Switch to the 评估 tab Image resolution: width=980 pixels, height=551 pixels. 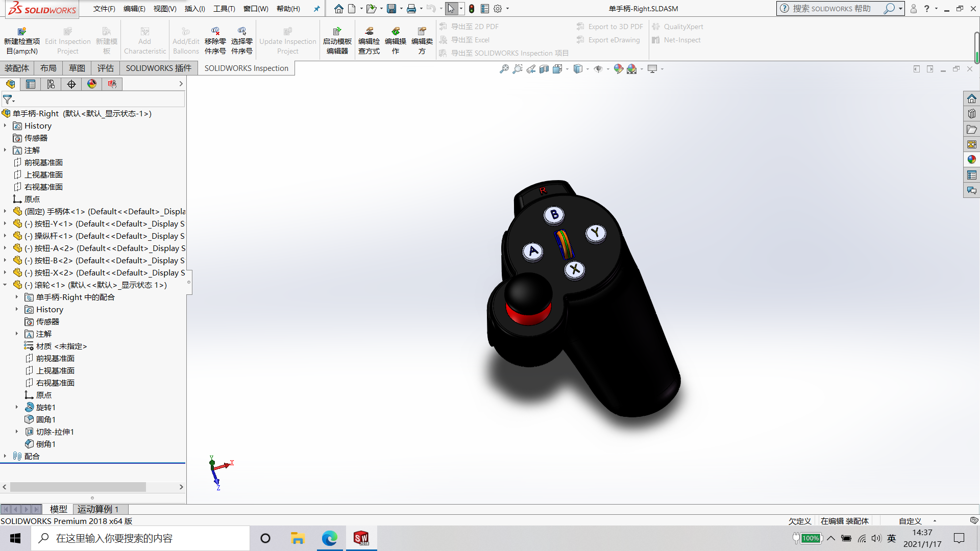(x=106, y=68)
